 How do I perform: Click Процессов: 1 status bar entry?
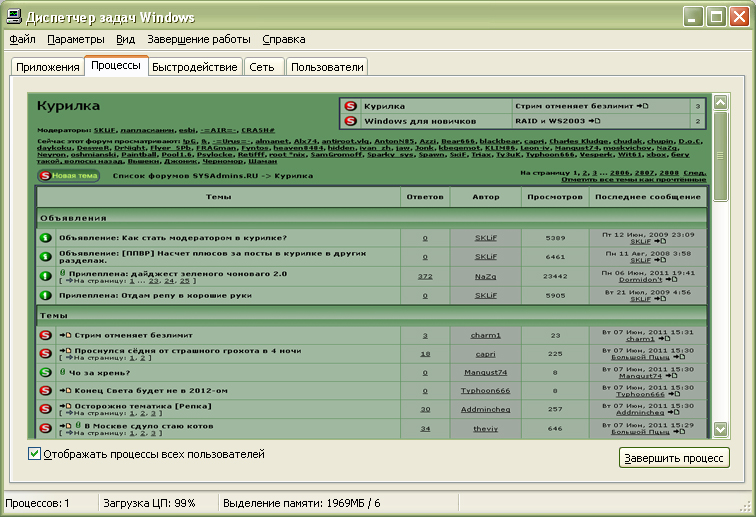click(x=37, y=503)
